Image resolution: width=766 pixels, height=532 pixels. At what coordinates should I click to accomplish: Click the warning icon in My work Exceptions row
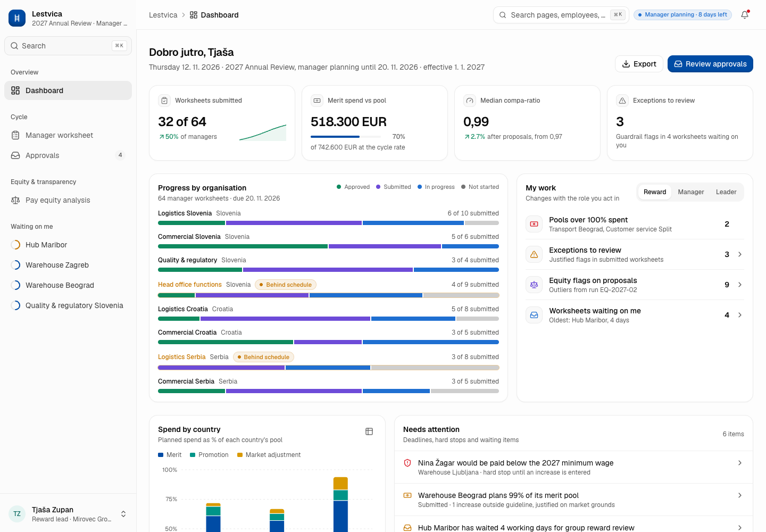pos(534,254)
